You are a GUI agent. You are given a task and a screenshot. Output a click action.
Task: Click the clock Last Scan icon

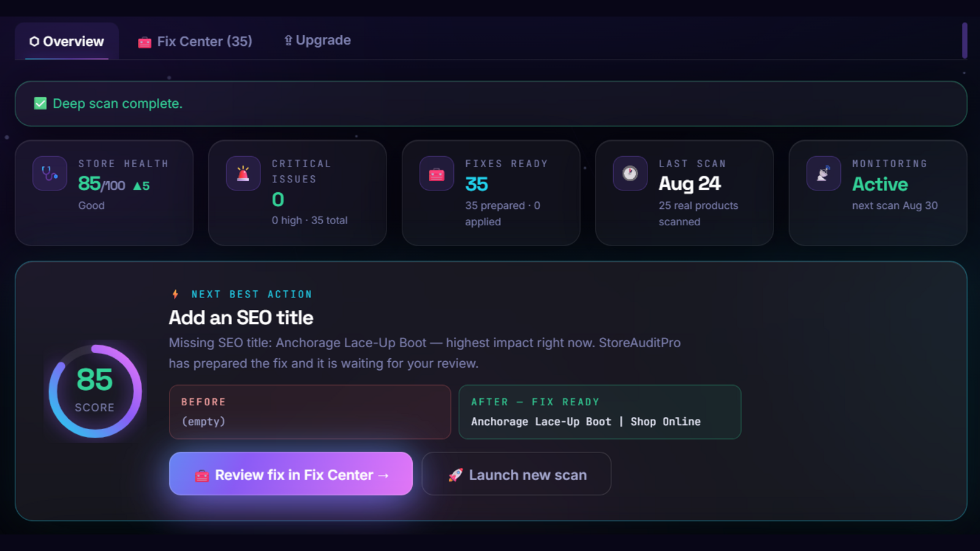(x=630, y=173)
